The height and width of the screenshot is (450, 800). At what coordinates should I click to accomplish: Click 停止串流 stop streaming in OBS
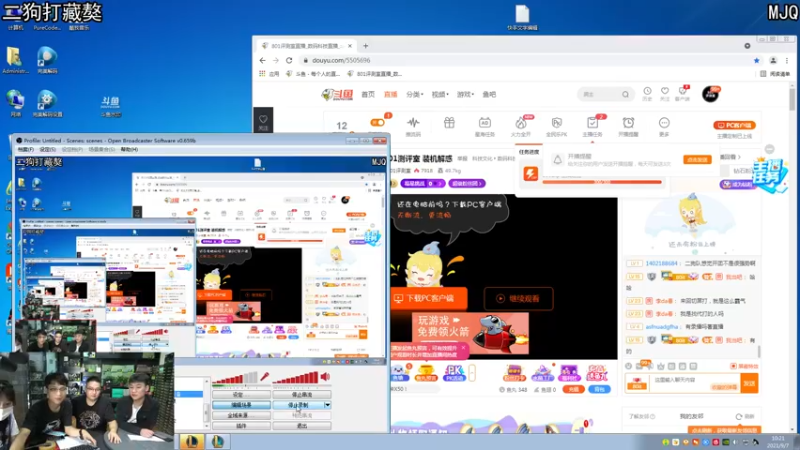pos(302,394)
